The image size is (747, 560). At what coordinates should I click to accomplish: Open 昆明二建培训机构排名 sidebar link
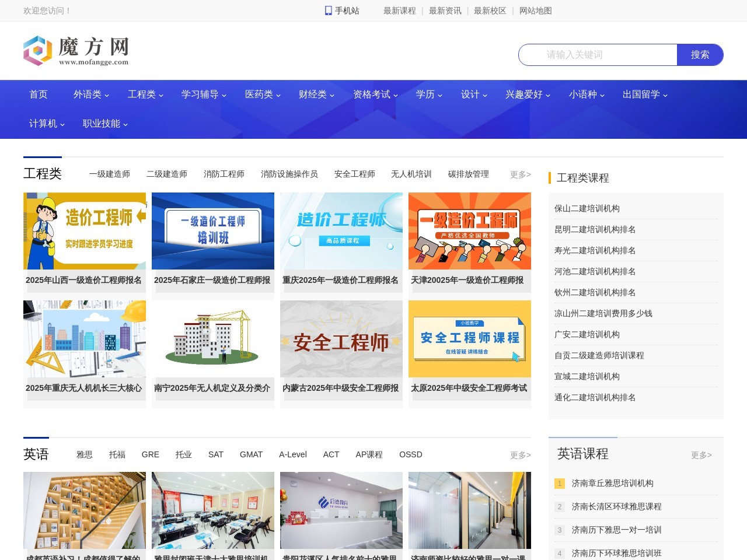pos(595,230)
